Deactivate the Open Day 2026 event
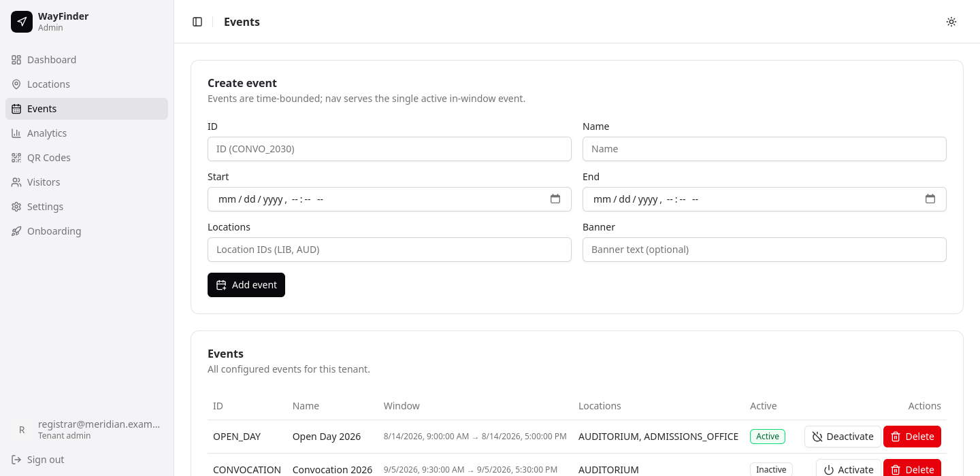 (x=843, y=437)
